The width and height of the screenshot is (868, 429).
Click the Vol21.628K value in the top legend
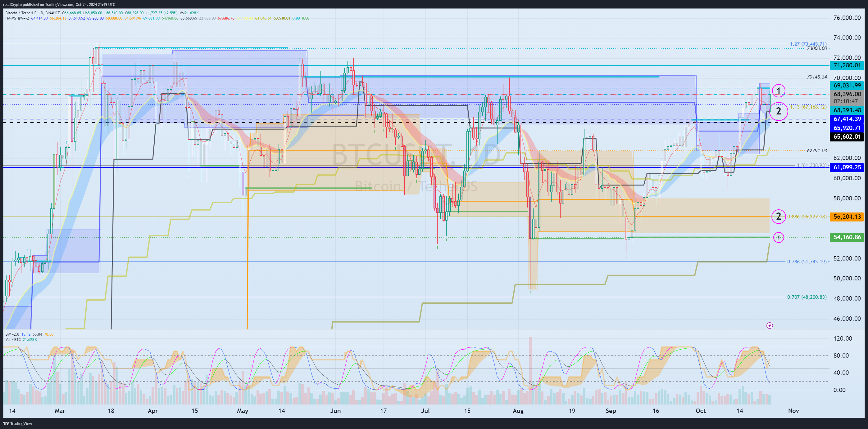point(189,13)
